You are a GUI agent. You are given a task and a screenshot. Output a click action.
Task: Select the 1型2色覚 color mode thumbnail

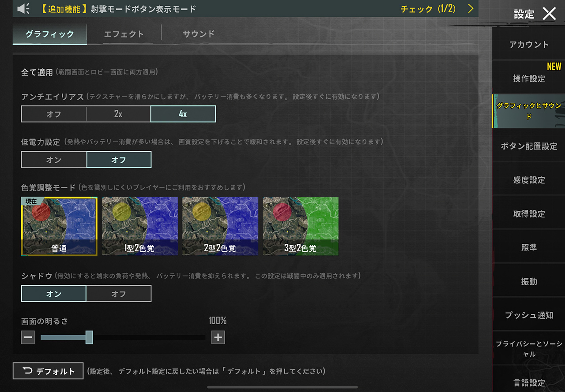(140, 226)
